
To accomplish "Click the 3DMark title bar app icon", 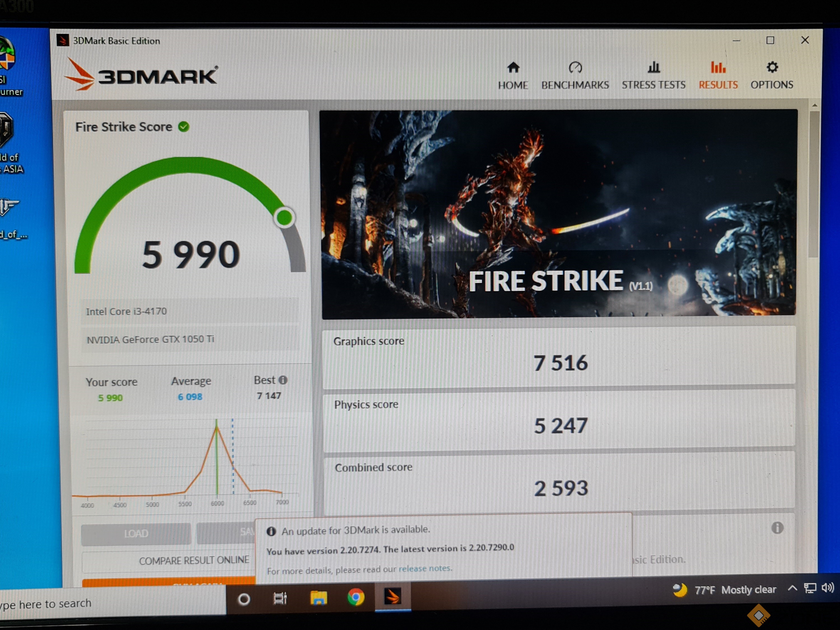I will click(x=63, y=41).
